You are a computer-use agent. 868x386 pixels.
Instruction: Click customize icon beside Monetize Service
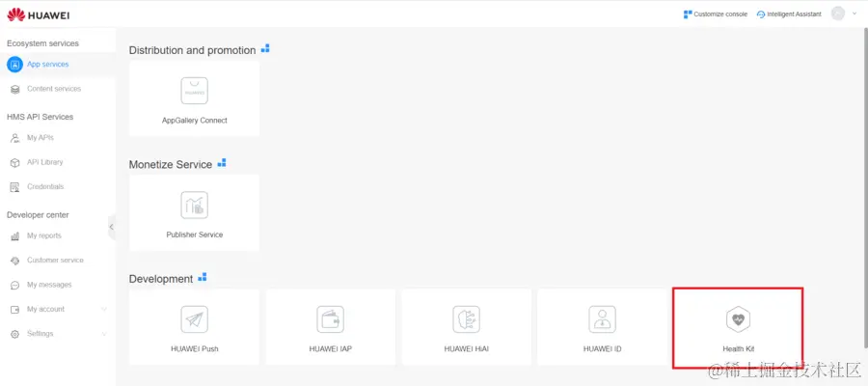point(222,163)
